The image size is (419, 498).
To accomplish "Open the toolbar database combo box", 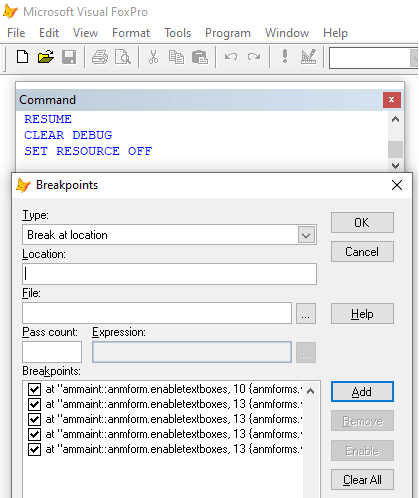I will click(414, 58).
